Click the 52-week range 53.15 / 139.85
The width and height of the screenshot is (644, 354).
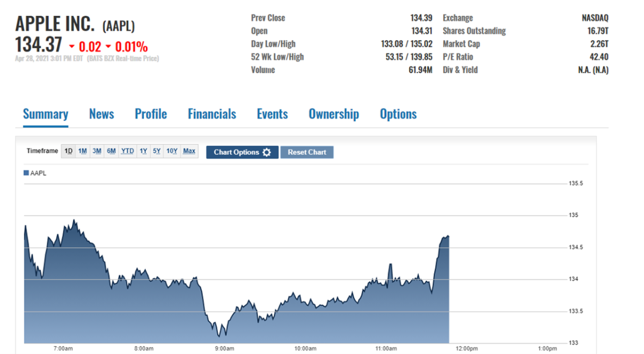pyautogui.click(x=409, y=57)
